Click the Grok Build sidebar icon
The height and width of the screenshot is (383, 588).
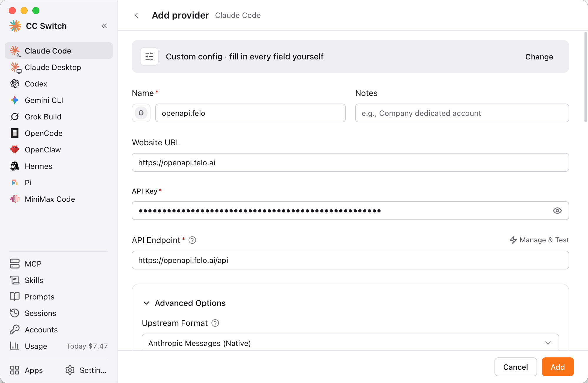(x=15, y=117)
